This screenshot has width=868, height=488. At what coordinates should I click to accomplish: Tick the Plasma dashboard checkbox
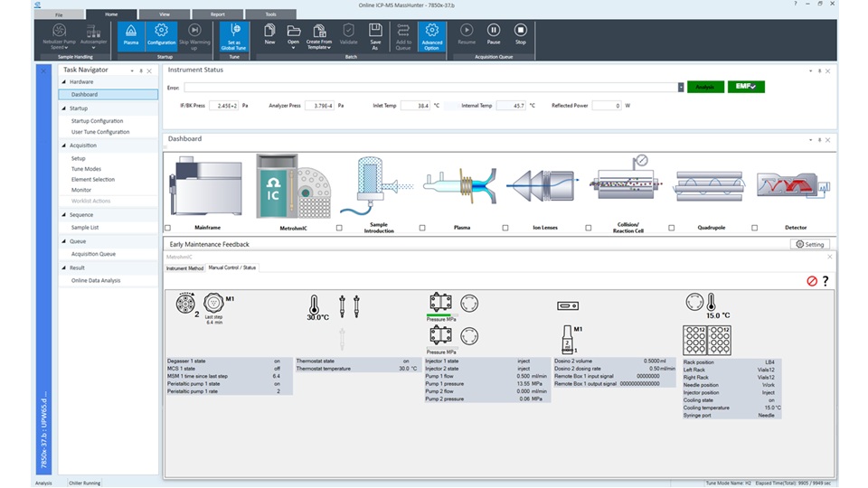click(x=422, y=228)
